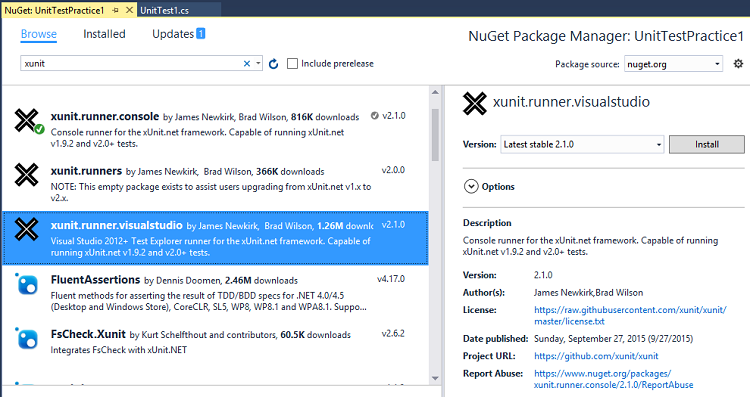Expand the Options section
750x397 pixels.
click(471, 187)
